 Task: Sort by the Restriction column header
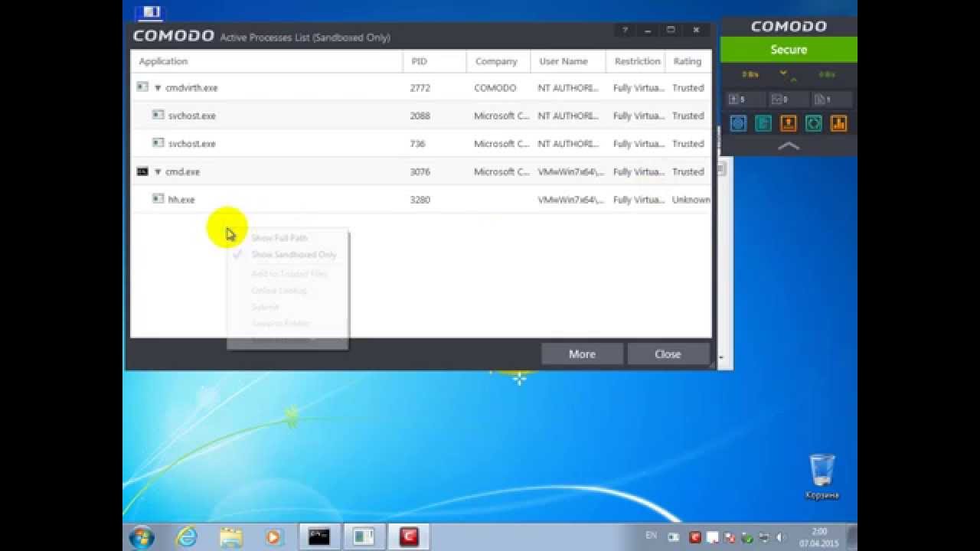(635, 61)
